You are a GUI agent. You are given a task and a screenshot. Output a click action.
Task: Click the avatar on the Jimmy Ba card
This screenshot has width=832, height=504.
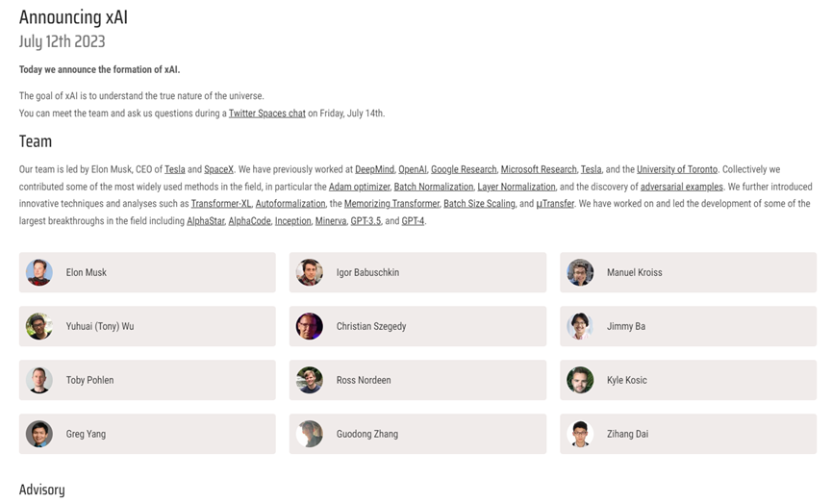(580, 326)
